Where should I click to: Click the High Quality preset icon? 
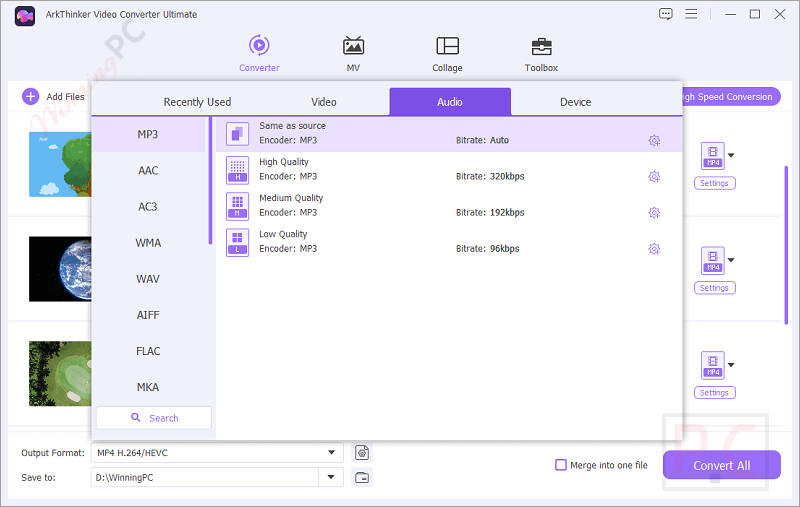coord(237,170)
